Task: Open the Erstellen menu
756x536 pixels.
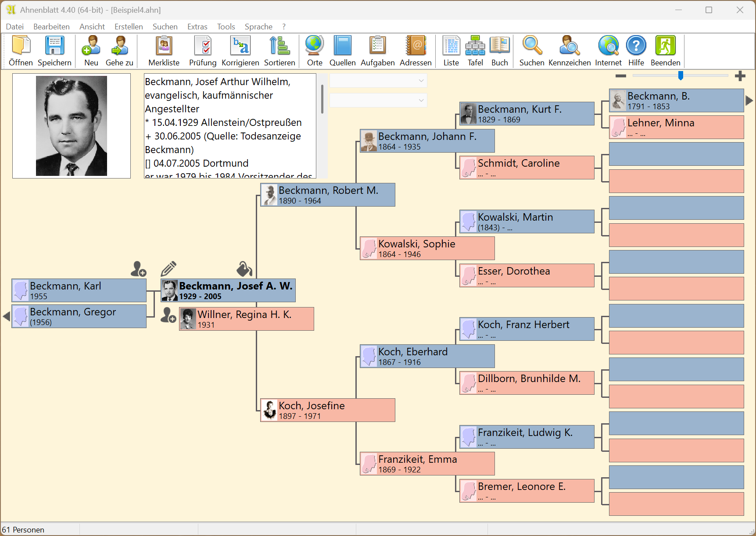Action: point(129,27)
